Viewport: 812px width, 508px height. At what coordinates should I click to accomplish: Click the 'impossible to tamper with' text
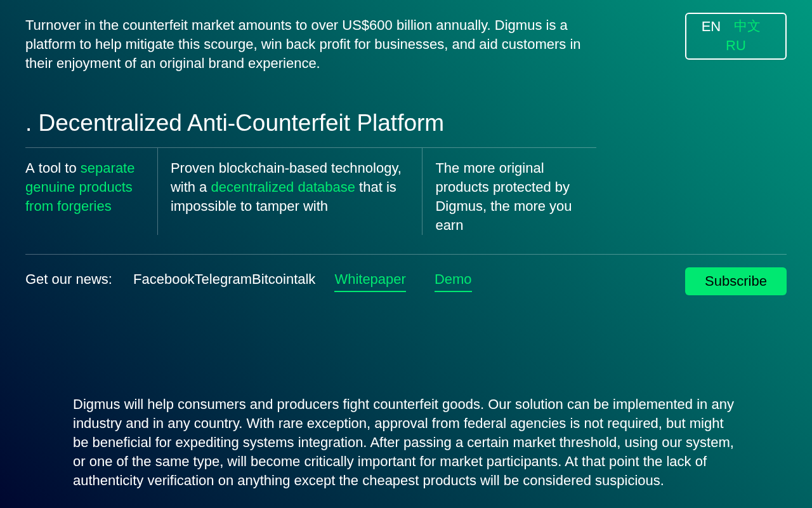coord(249,206)
